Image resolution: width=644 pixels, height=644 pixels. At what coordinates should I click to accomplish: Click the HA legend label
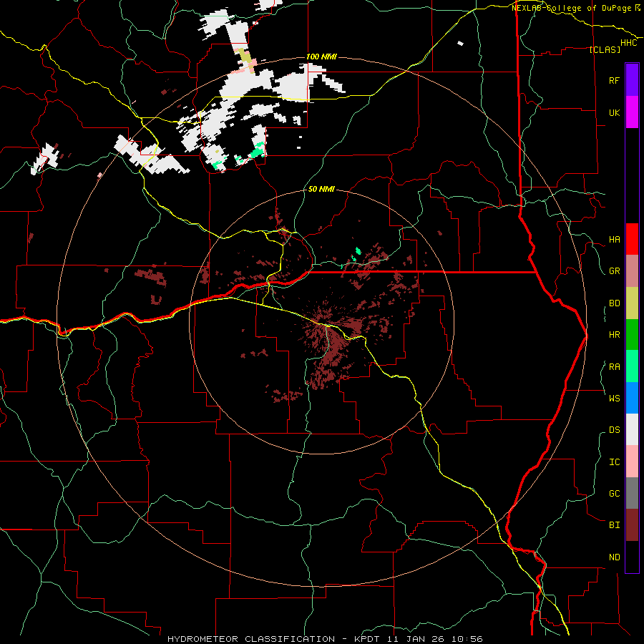click(x=614, y=240)
